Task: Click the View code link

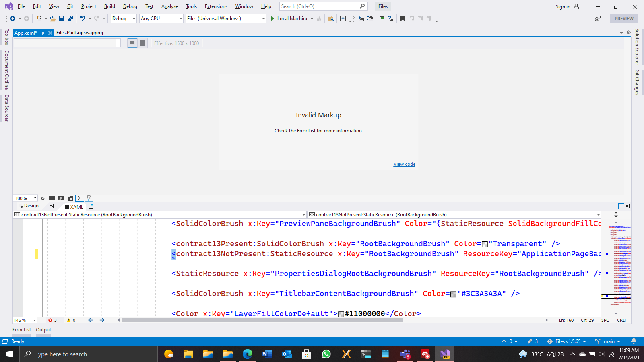Action: [405, 164]
